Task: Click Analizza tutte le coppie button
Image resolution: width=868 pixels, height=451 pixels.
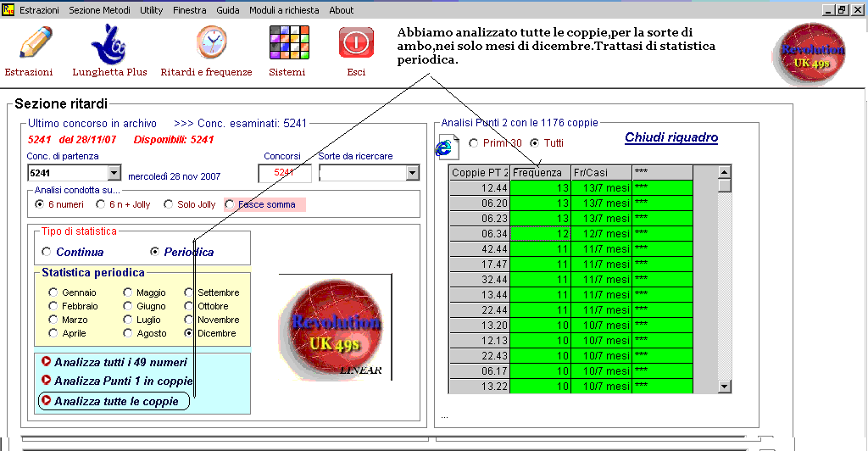Action: pos(114,401)
